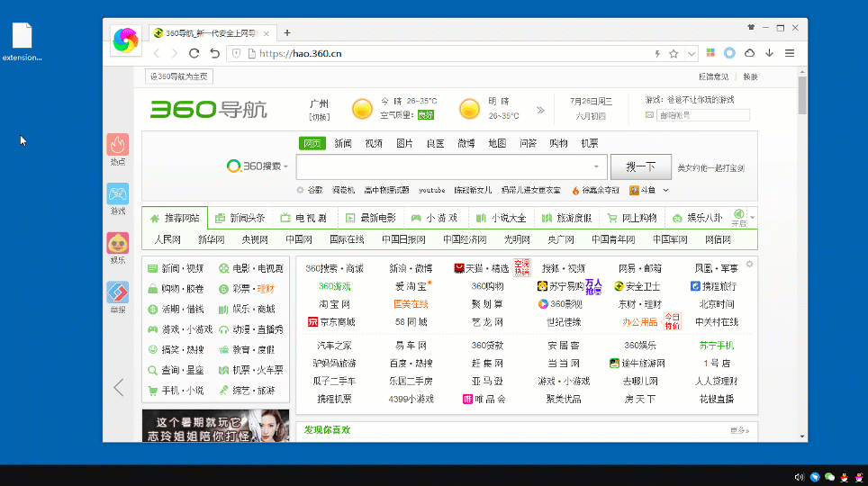Open the search box suggestion dropdown arrow
This screenshot has width=868, height=486.
[x=596, y=166]
